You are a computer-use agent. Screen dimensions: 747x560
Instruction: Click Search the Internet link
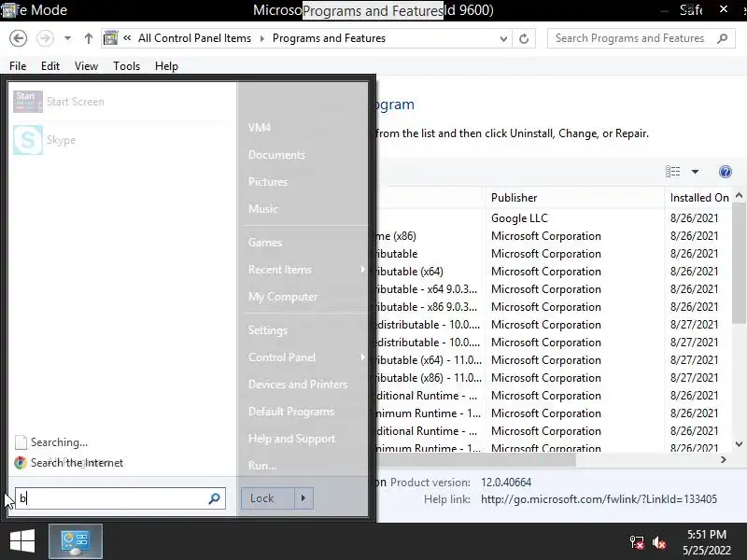click(x=77, y=462)
